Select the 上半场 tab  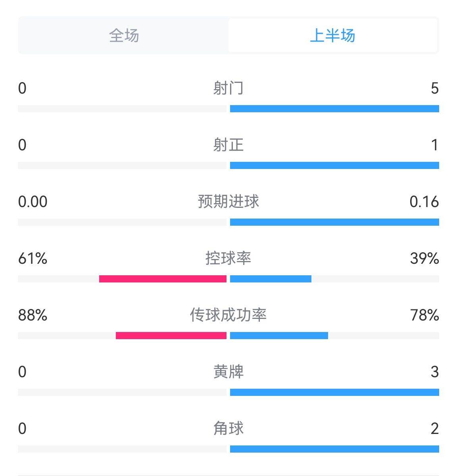tap(332, 35)
